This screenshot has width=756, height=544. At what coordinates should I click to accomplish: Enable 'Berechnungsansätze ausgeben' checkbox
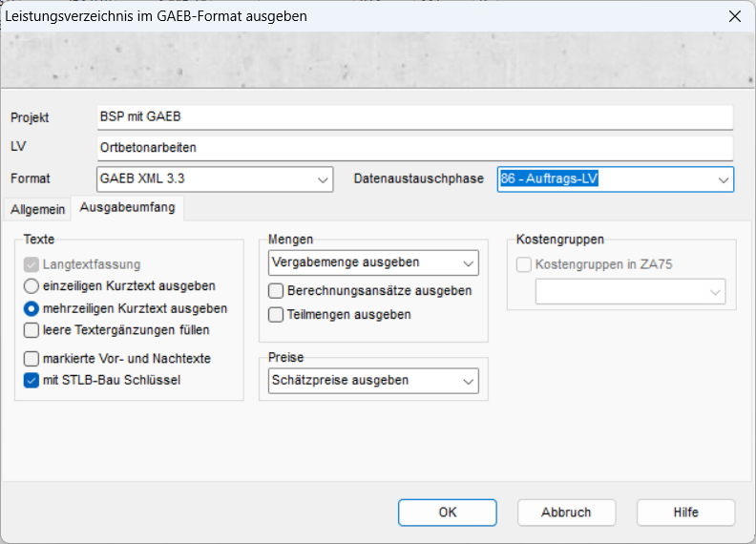(x=277, y=291)
